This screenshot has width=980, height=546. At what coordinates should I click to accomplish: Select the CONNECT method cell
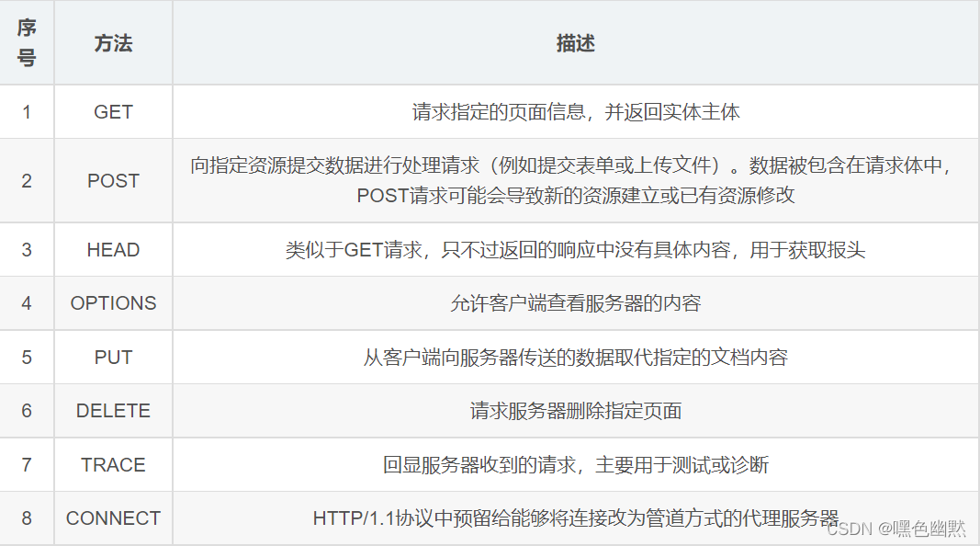[x=113, y=518]
